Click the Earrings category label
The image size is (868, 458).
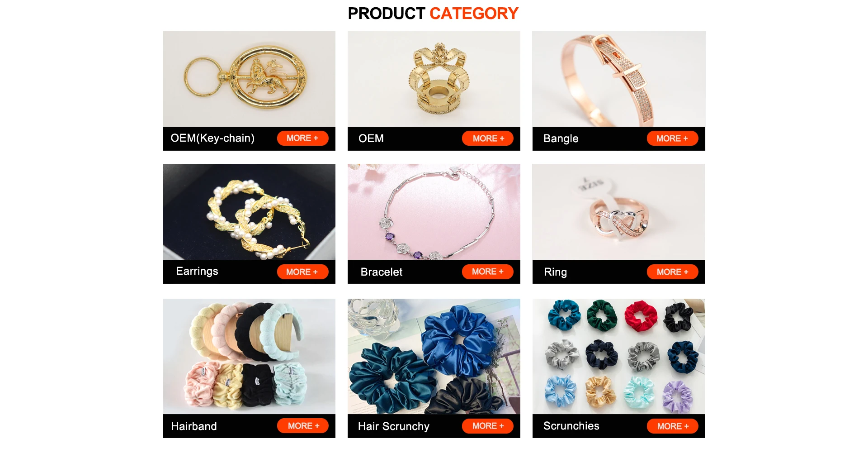point(197,271)
